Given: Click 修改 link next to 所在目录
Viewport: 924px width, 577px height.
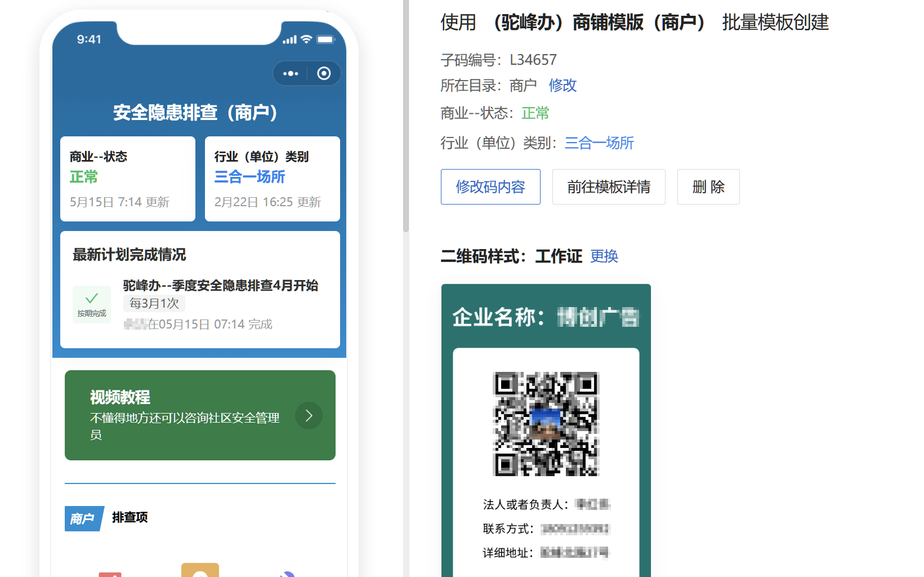Looking at the screenshot, I should [x=563, y=86].
